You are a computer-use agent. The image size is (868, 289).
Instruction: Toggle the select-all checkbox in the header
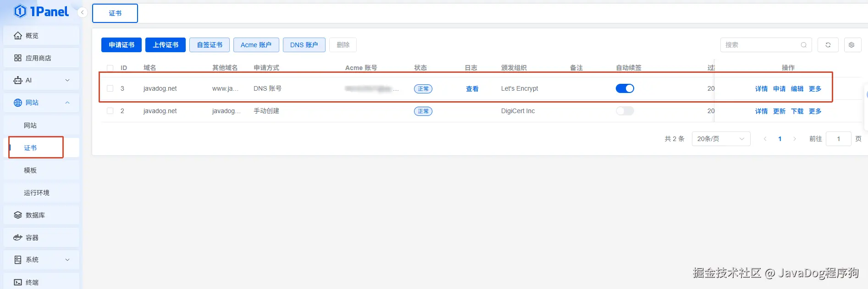110,68
